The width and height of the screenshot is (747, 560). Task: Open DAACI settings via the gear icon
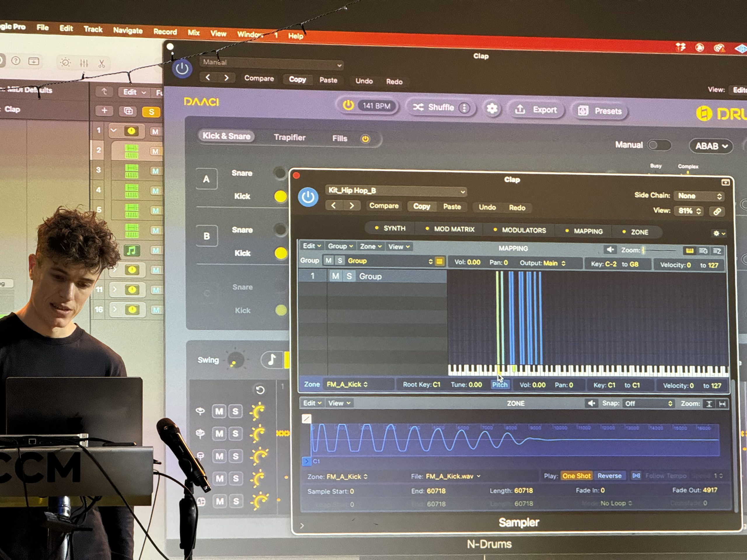[493, 109]
